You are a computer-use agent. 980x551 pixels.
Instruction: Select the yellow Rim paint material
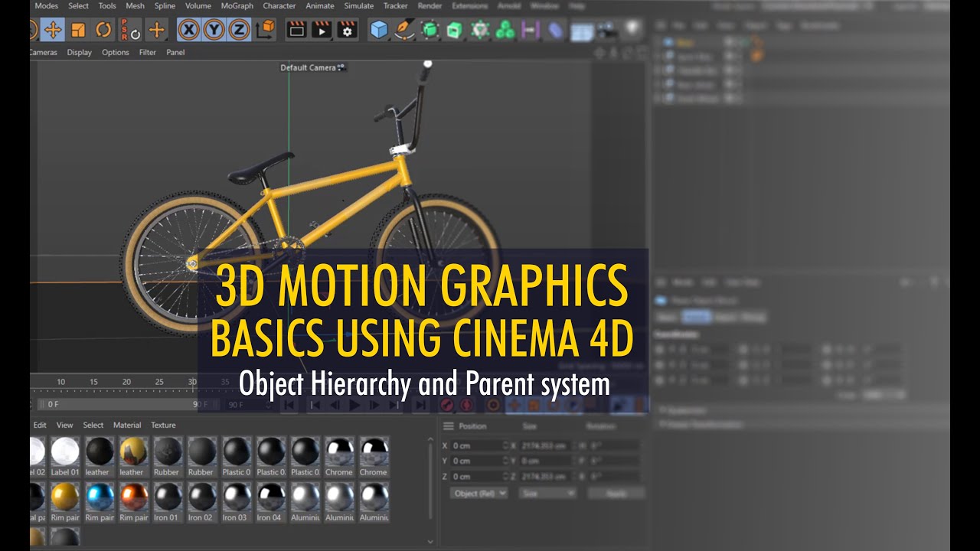(65, 502)
